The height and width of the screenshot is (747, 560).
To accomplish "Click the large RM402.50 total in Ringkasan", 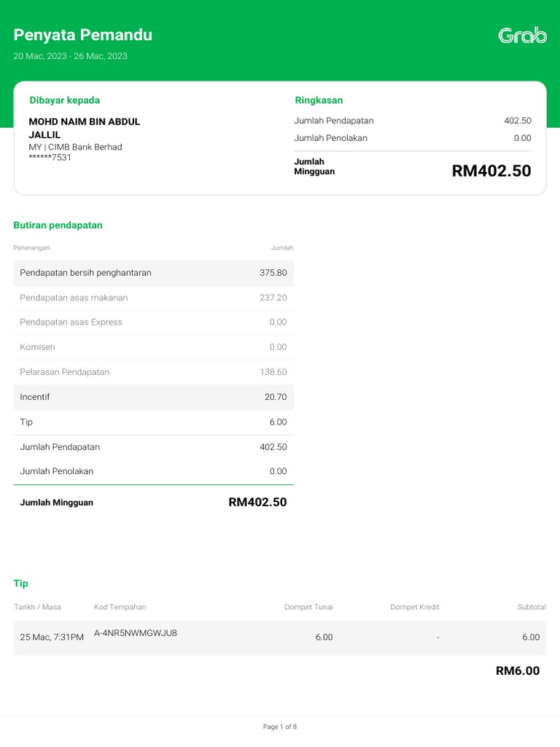I will (x=491, y=171).
